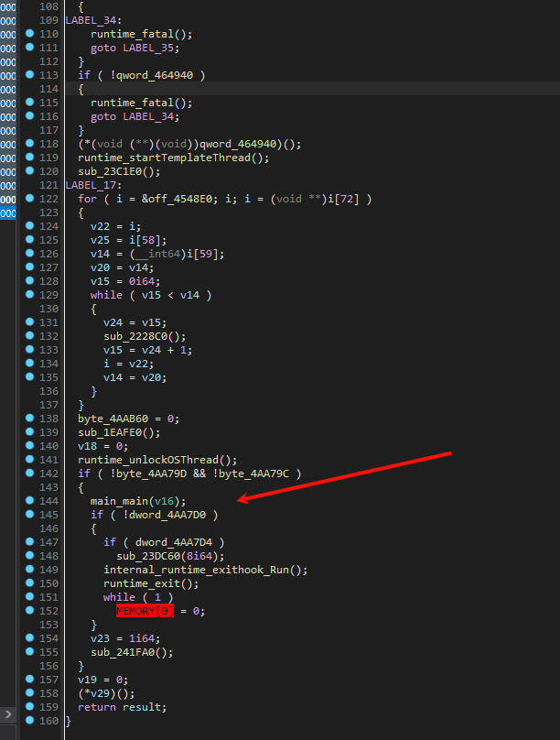This screenshot has width=560, height=740.
Task: Click LABEL_35 in the goto statement
Action: [148, 48]
